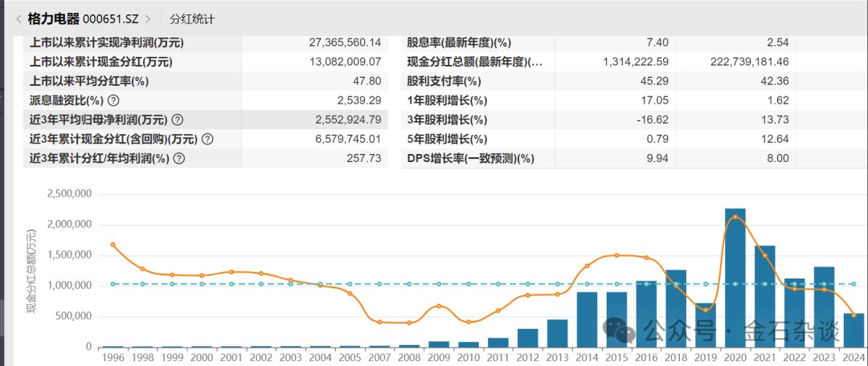
Task: Click the stock code 000651.SZ
Action: point(113,18)
